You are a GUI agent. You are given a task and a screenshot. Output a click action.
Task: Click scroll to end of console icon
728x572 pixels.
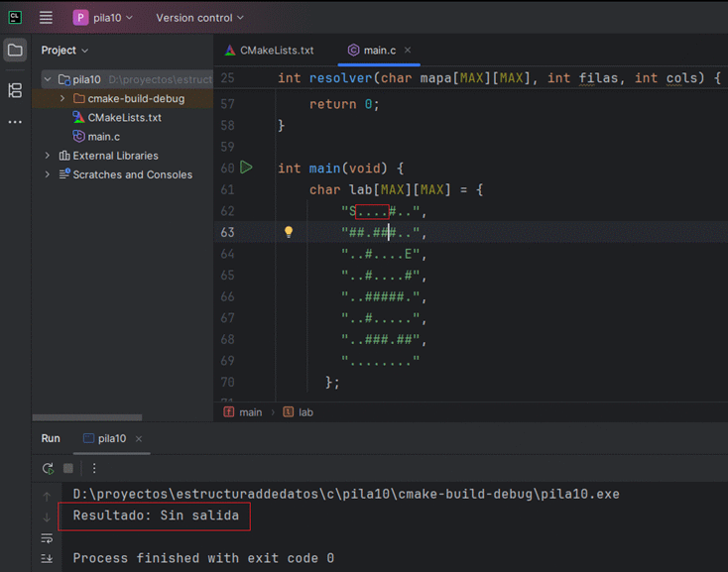pos(47,559)
